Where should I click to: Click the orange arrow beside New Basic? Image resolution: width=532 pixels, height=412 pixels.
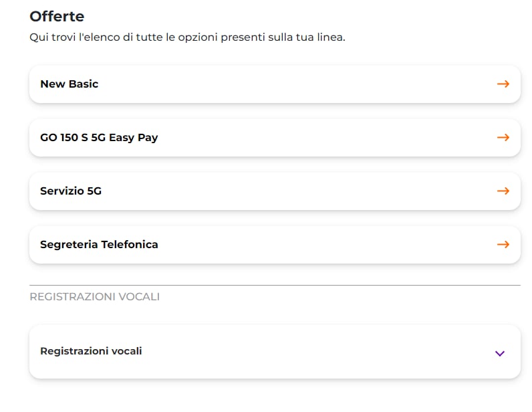tap(503, 84)
